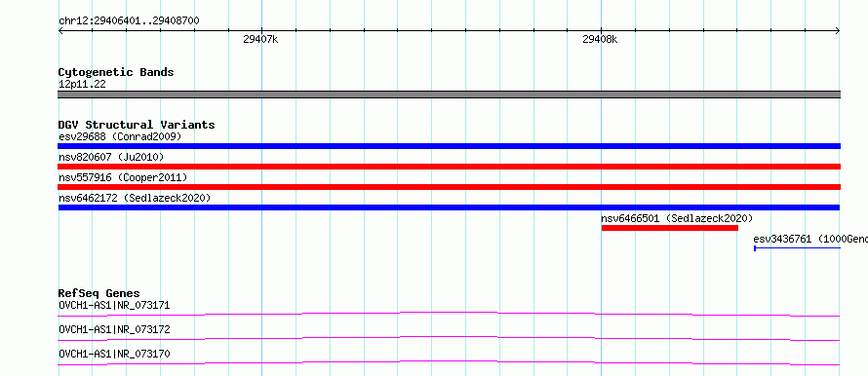
Task: Click the red nsv557916 variant bar
Action: point(449,187)
